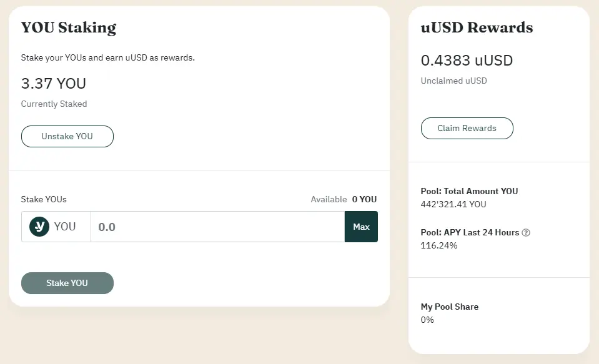Click the Unstake YOU button
The width and height of the screenshot is (599, 364).
(x=67, y=136)
